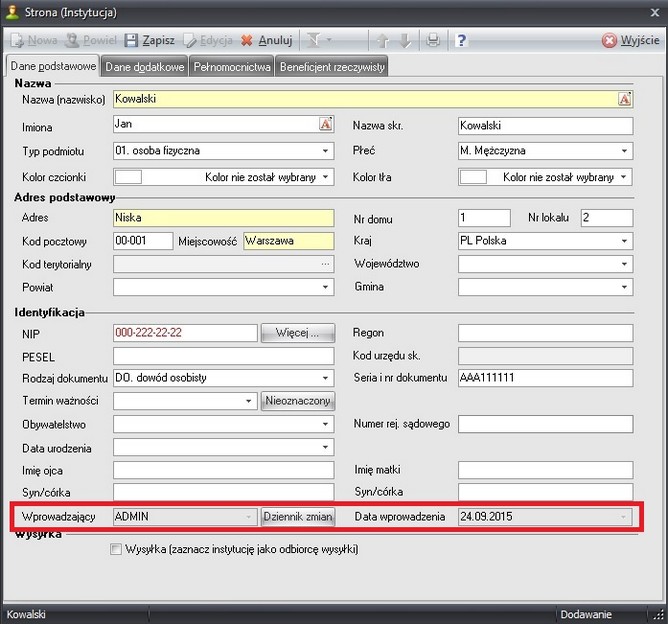Switch to Dane dodatkowe tab
The height and width of the screenshot is (624, 668).
tap(145, 67)
